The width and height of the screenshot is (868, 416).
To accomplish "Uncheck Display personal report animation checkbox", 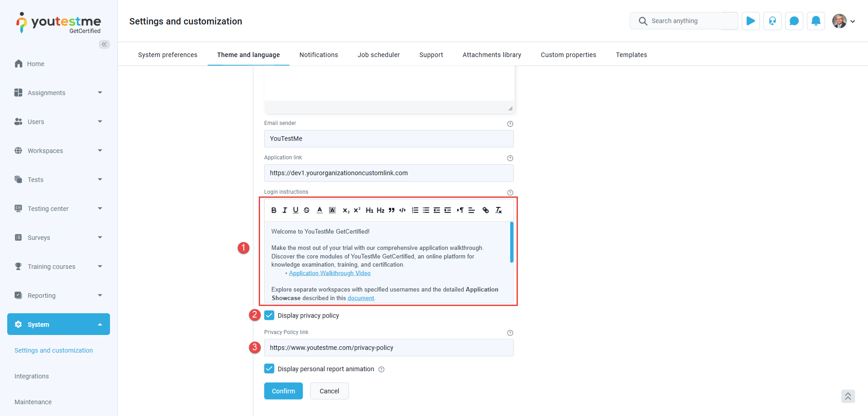I will click(269, 368).
